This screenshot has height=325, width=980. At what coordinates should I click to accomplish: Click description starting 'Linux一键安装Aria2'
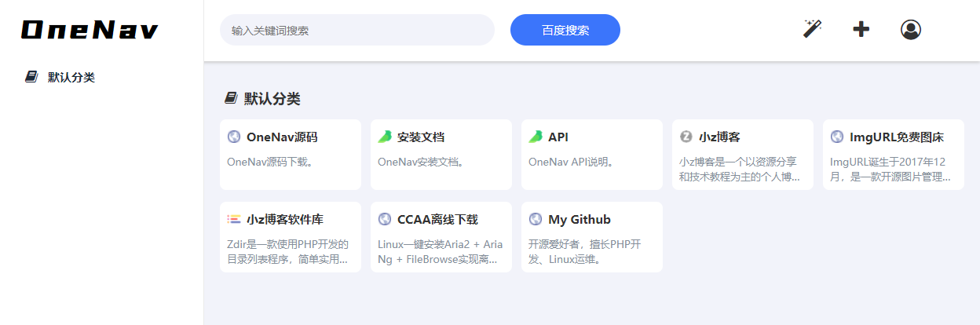(x=441, y=252)
